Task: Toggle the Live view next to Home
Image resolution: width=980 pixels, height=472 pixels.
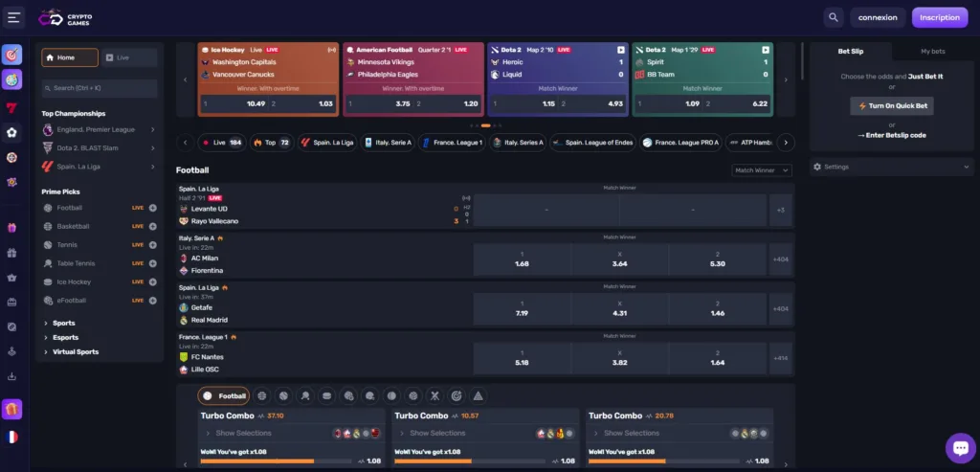Action: pos(129,57)
